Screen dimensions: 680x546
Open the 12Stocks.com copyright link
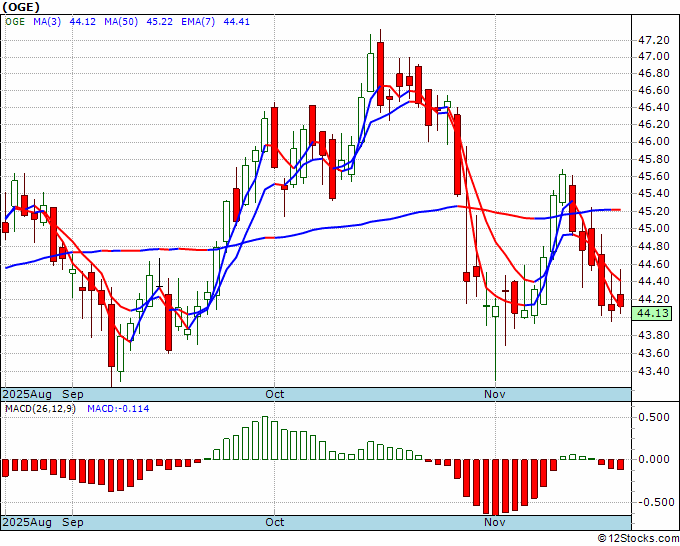(638, 539)
